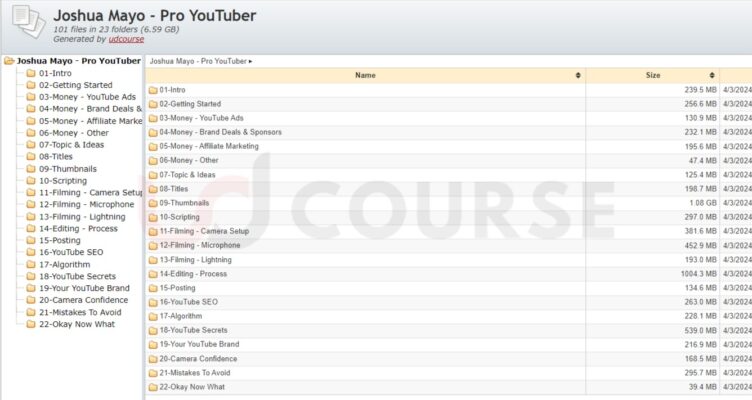
Task: Open 05-Money - Affiliate Marketing folder in table
Action: tap(208, 146)
